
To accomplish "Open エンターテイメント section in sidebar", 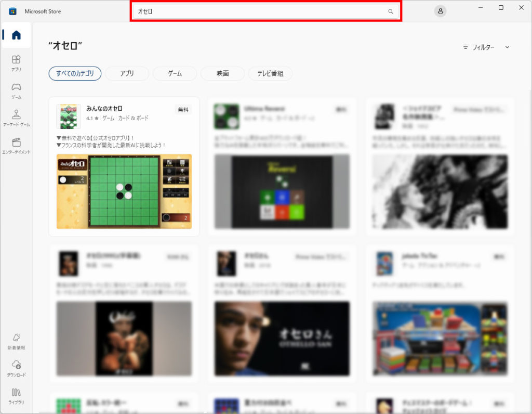I will point(16,145).
